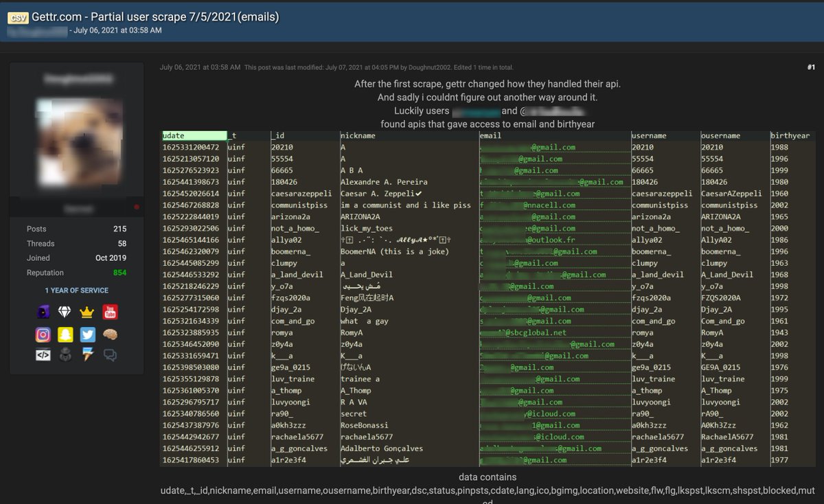Click the chat bubbles badge
Screen dimensions: 824x504
click(x=110, y=355)
